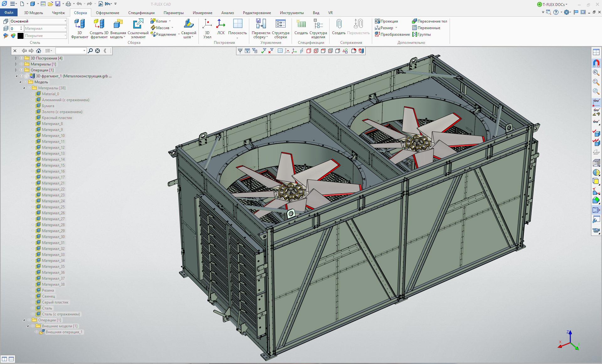Collapse the Материалы [38] tree node
Image resolution: width=602 pixels, height=364 pixels.
click(x=24, y=88)
